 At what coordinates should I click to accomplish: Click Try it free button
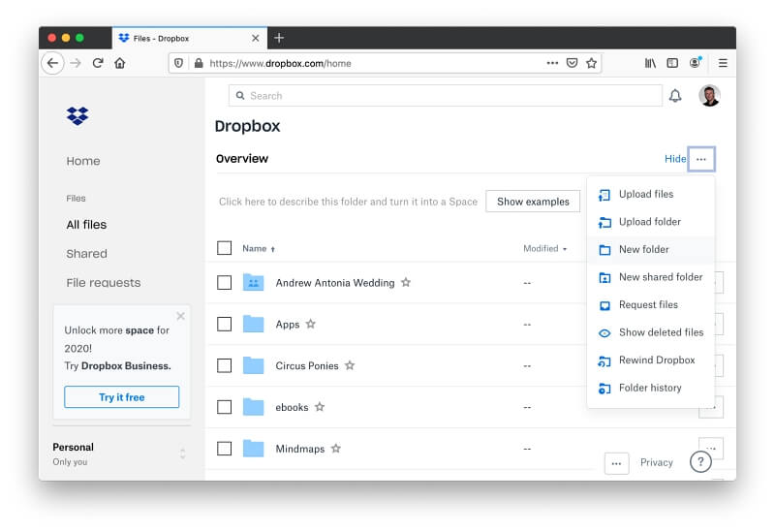pyautogui.click(x=122, y=397)
